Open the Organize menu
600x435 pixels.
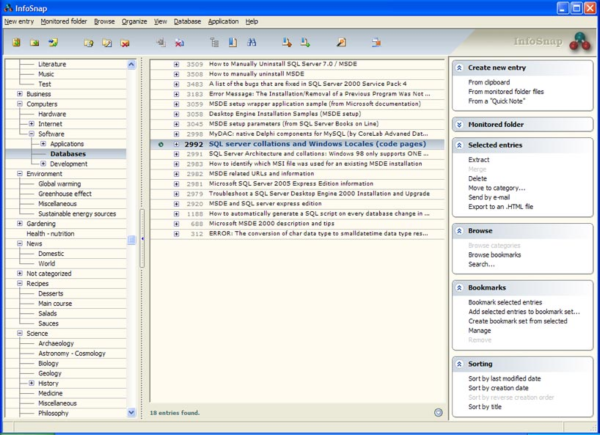point(134,21)
